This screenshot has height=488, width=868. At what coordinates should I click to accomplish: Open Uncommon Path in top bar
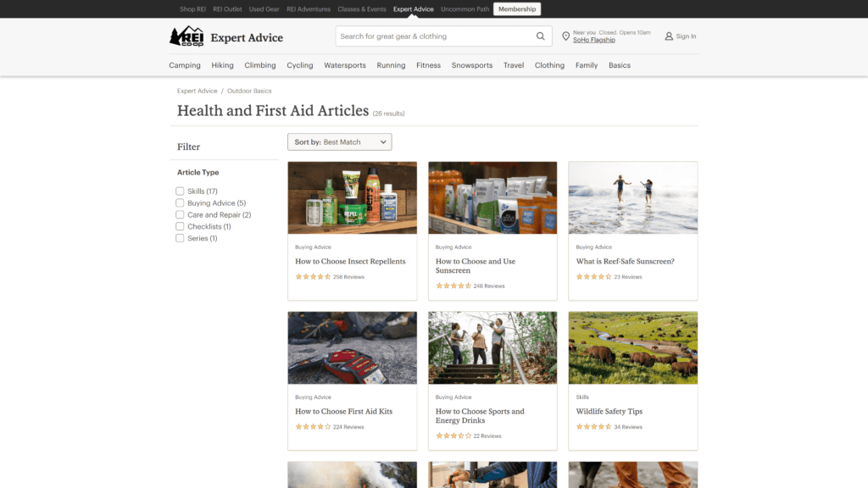(x=465, y=8)
